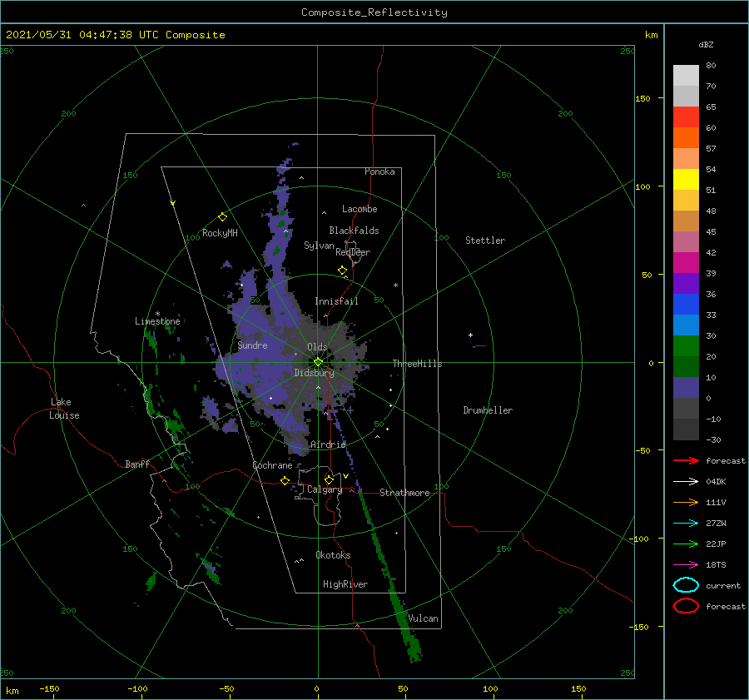The image size is (749, 700).
Task: Click the cyan 27ZW arrow legend icon
Action: 686,524
